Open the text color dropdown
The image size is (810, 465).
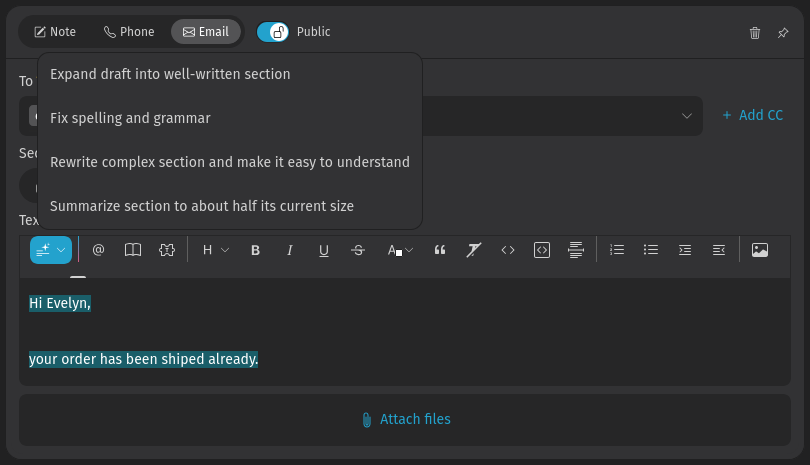tap(400, 250)
